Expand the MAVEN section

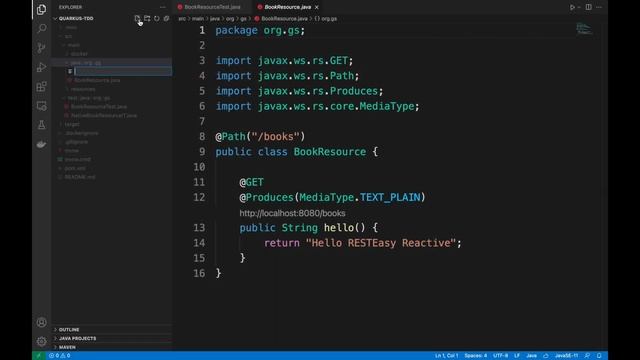pos(67,347)
